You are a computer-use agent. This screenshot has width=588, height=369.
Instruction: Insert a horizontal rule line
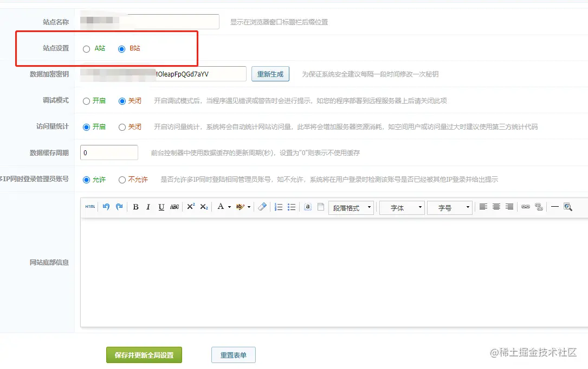pyautogui.click(x=555, y=206)
